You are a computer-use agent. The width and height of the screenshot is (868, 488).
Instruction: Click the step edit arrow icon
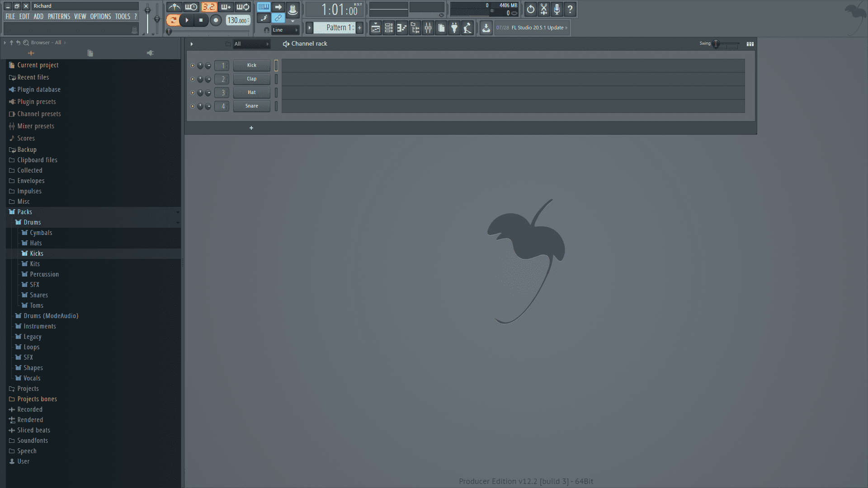click(278, 7)
